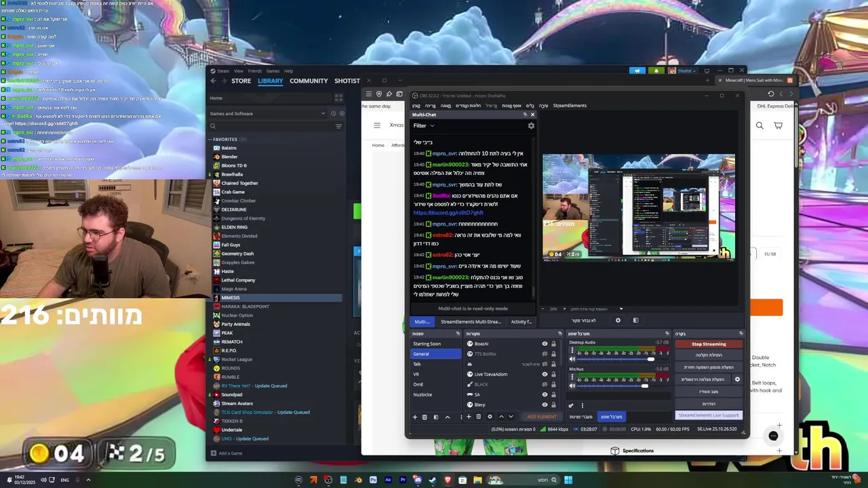
Task: Mute Mic/Aux speaker icon
Action: [572, 386]
